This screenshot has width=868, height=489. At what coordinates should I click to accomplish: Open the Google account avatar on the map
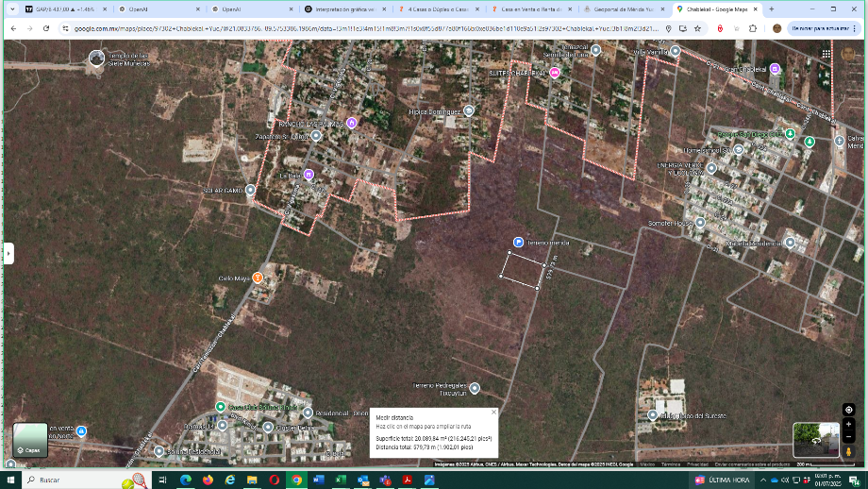[848, 54]
